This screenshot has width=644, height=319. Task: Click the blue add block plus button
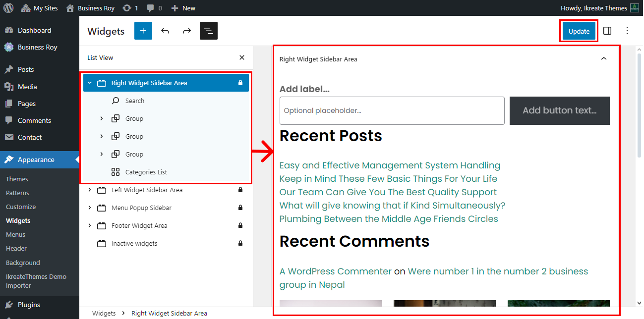(x=143, y=31)
